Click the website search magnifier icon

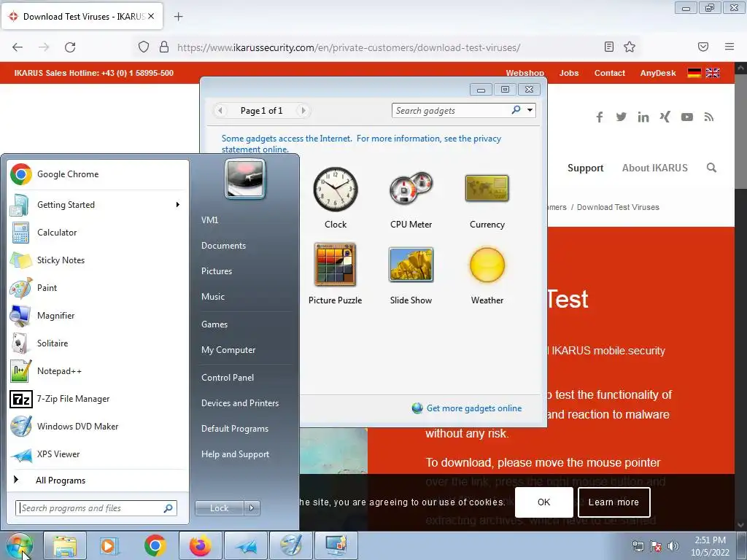711,168
